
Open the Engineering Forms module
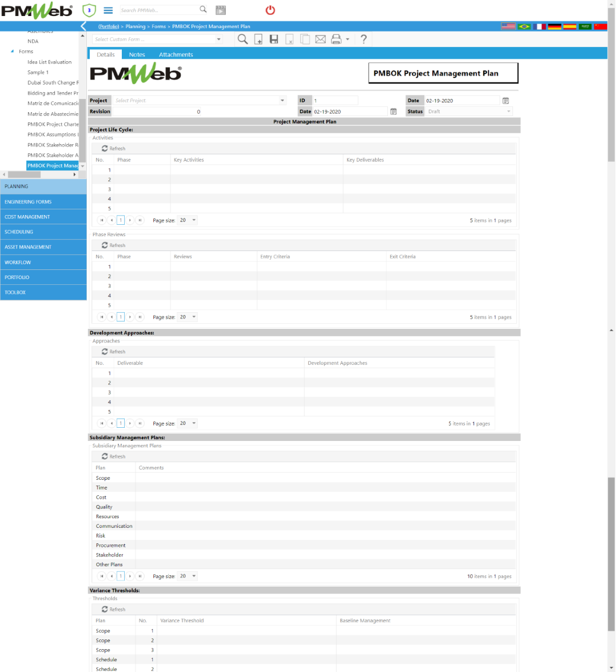[x=43, y=201]
